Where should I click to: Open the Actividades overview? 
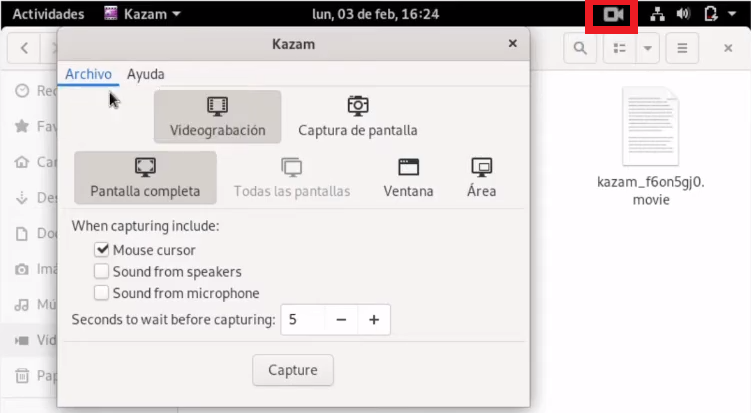pos(48,14)
